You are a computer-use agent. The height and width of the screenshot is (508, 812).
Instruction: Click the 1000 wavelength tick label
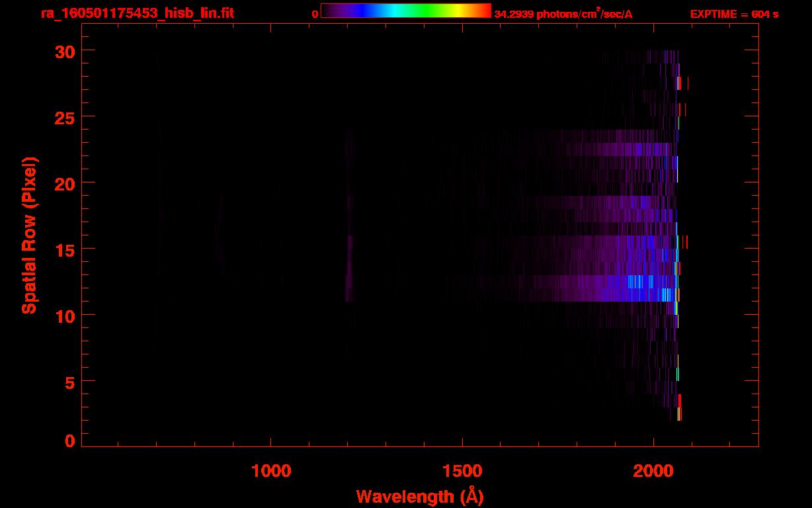[x=271, y=471]
